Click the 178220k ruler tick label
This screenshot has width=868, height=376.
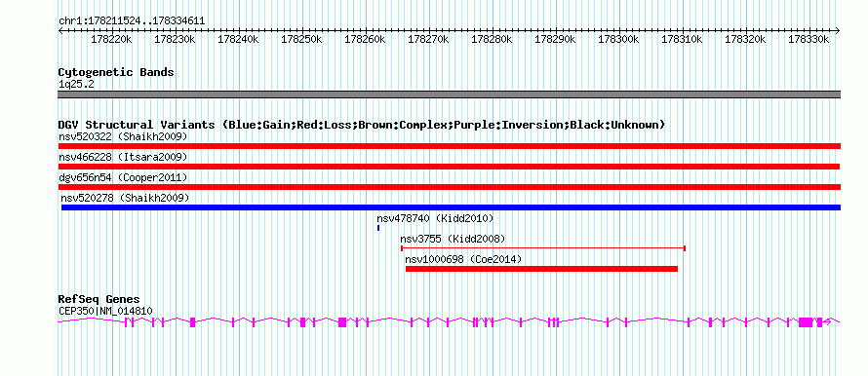(x=111, y=39)
